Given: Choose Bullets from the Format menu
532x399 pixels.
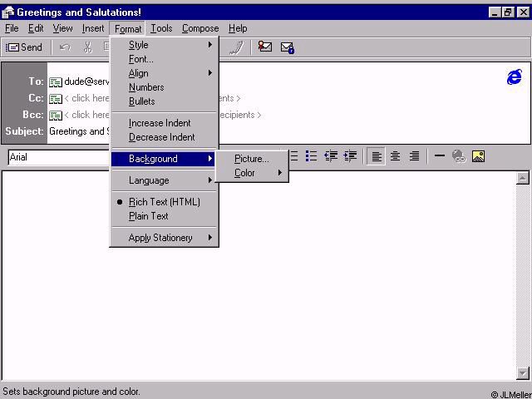Looking at the screenshot, I should pos(165,101).
